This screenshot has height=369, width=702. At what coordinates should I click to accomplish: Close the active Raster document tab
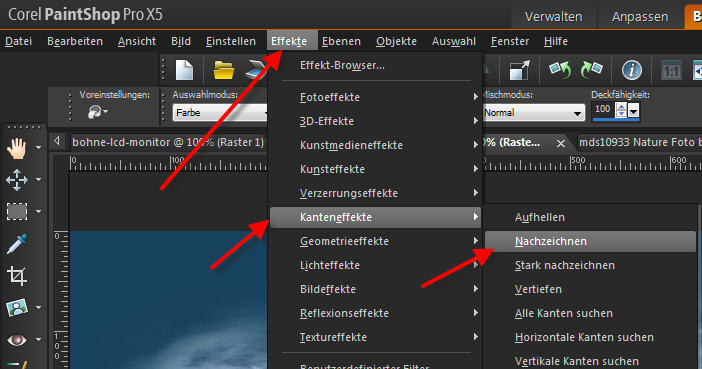(x=561, y=143)
